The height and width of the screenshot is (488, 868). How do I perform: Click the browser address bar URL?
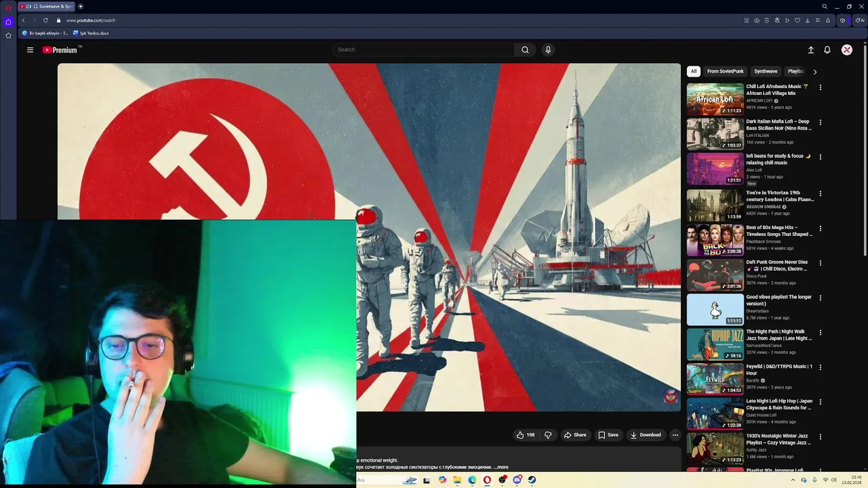click(x=91, y=20)
